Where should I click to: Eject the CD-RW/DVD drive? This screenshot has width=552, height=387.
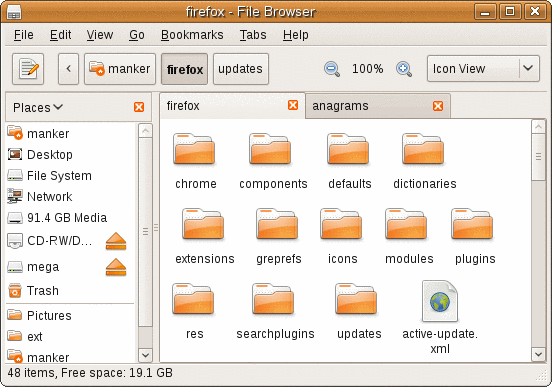tap(116, 241)
